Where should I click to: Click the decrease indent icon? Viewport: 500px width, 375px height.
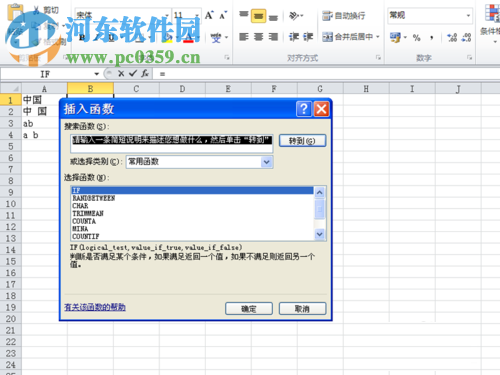pos(294,37)
